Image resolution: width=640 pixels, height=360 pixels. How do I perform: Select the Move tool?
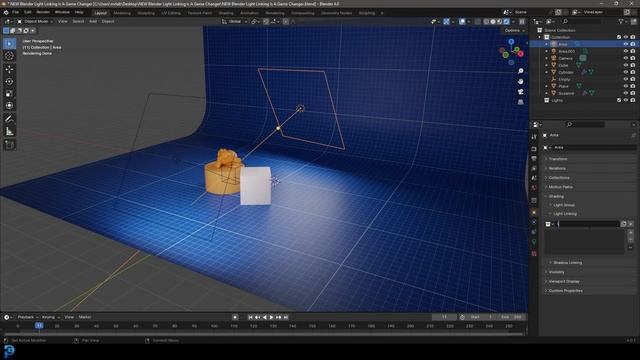coord(9,69)
